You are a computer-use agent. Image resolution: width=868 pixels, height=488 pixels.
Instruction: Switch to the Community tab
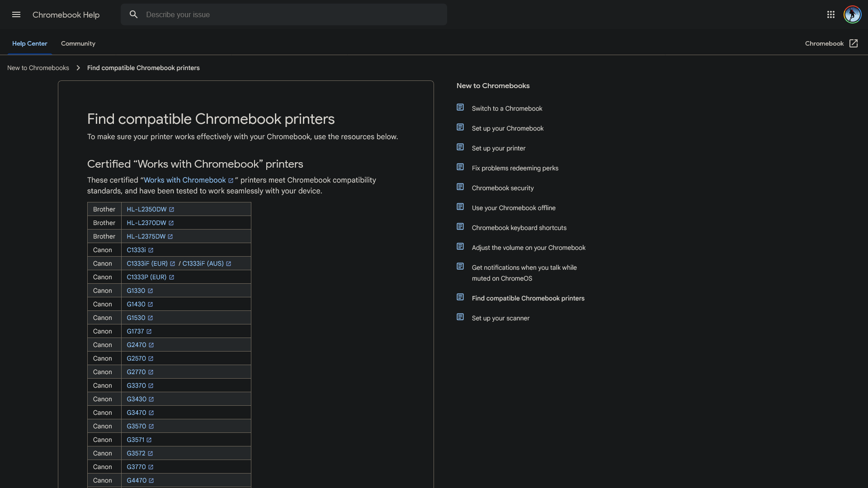(x=78, y=43)
